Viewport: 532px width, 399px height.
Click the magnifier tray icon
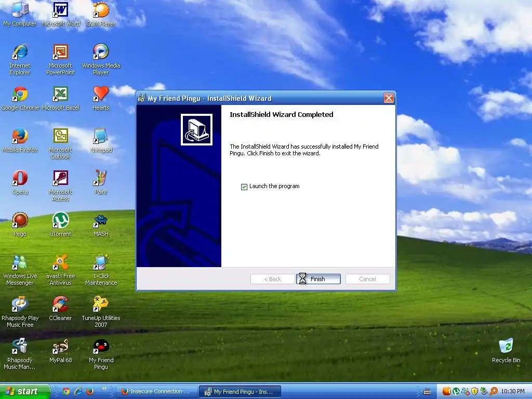point(494,392)
